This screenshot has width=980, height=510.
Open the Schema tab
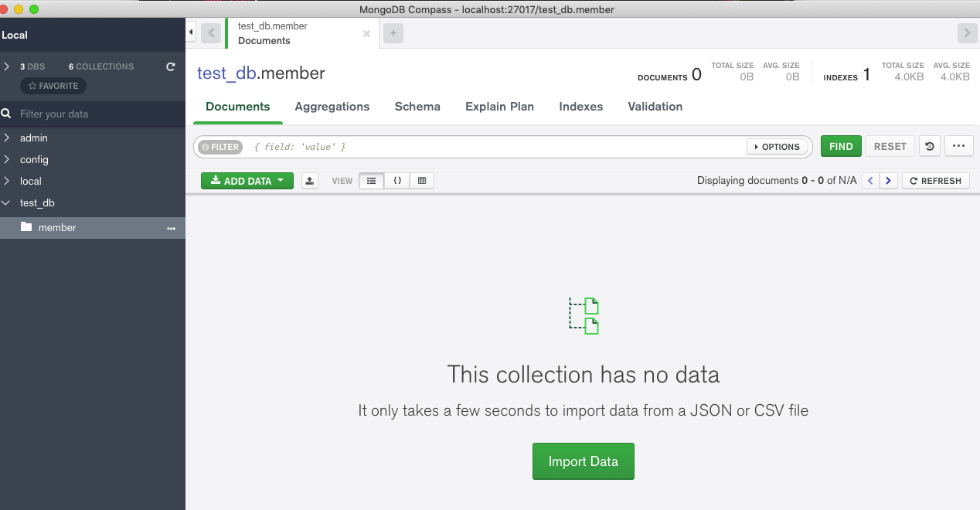tap(417, 107)
